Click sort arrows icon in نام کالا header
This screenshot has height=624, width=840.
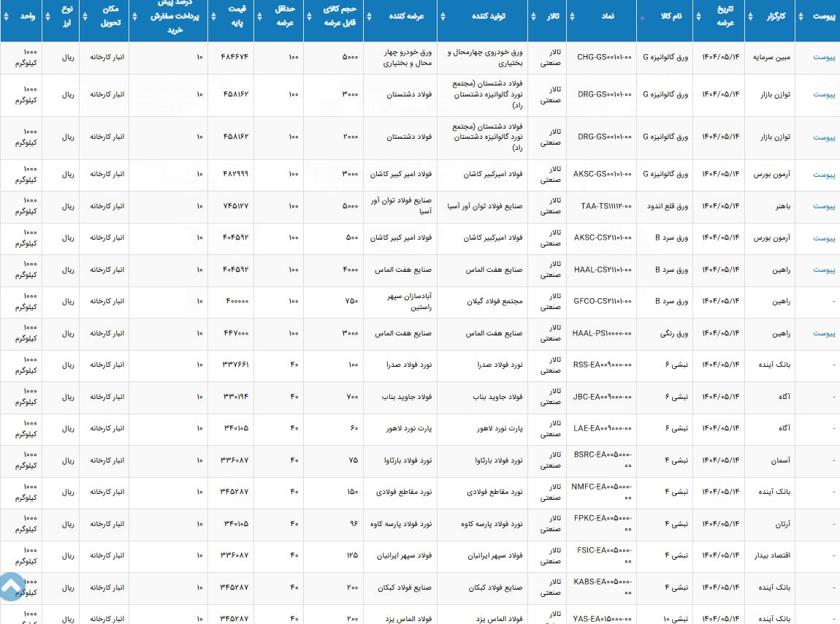[x=642, y=17]
